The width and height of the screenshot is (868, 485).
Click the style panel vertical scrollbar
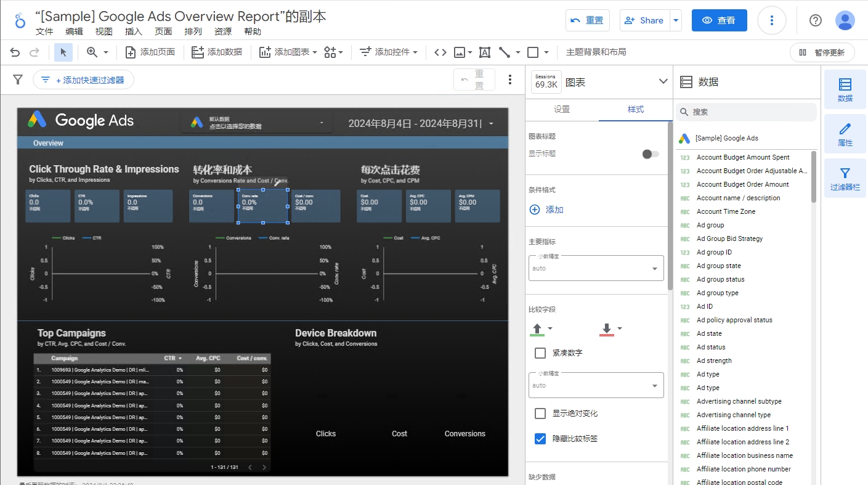coord(670,206)
